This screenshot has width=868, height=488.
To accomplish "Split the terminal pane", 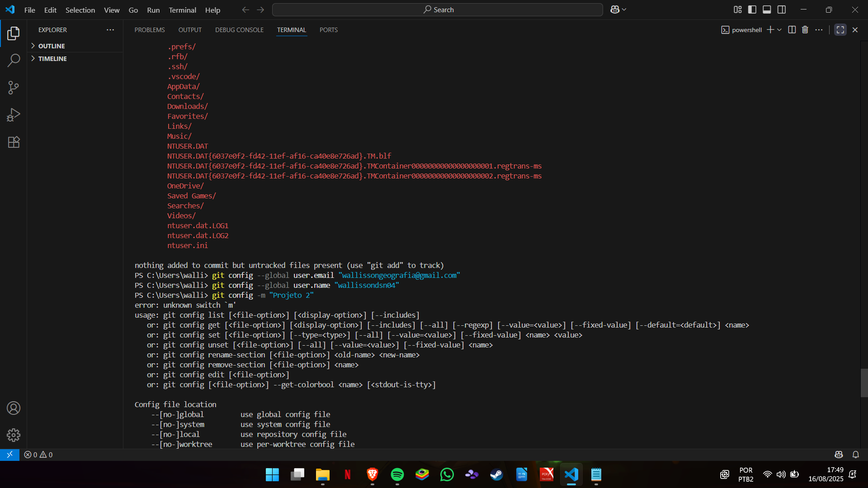I will click(792, 30).
